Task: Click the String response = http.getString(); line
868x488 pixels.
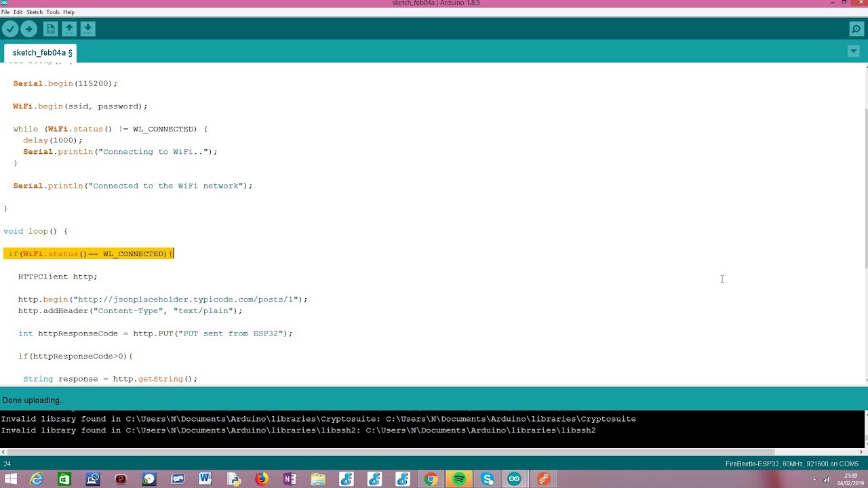Action: (x=111, y=379)
